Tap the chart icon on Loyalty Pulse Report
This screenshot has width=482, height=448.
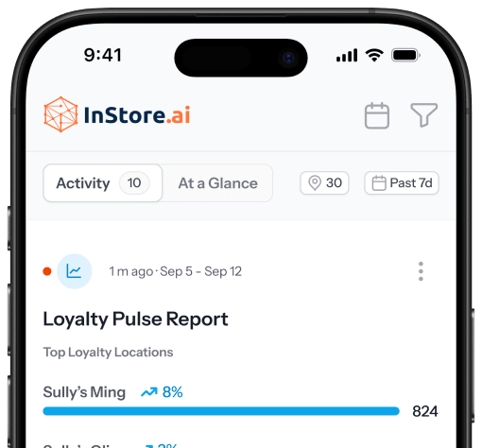75,271
